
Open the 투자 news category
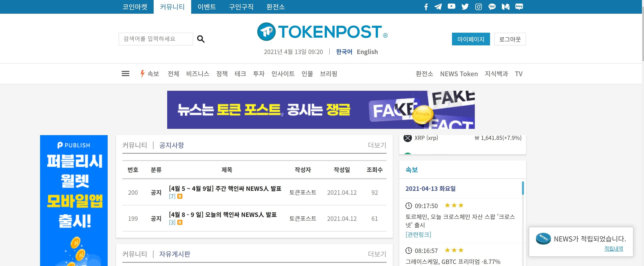click(x=259, y=74)
